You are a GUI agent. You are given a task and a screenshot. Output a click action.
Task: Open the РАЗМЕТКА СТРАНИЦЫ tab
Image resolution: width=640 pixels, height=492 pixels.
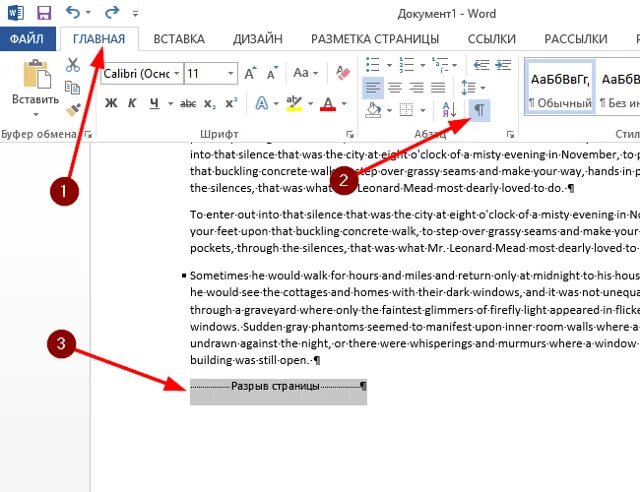[x=375, y=39]
